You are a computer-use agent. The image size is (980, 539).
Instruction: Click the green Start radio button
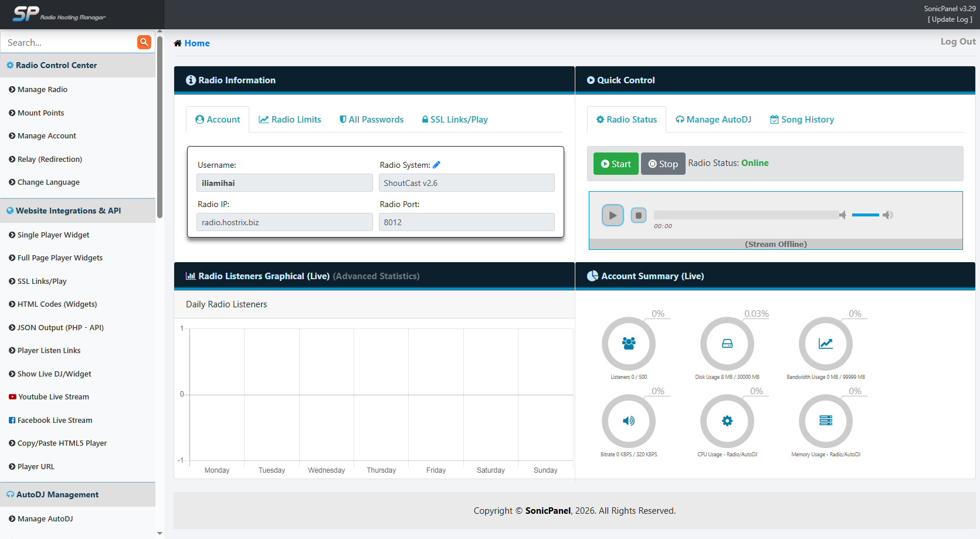[616, 164]
